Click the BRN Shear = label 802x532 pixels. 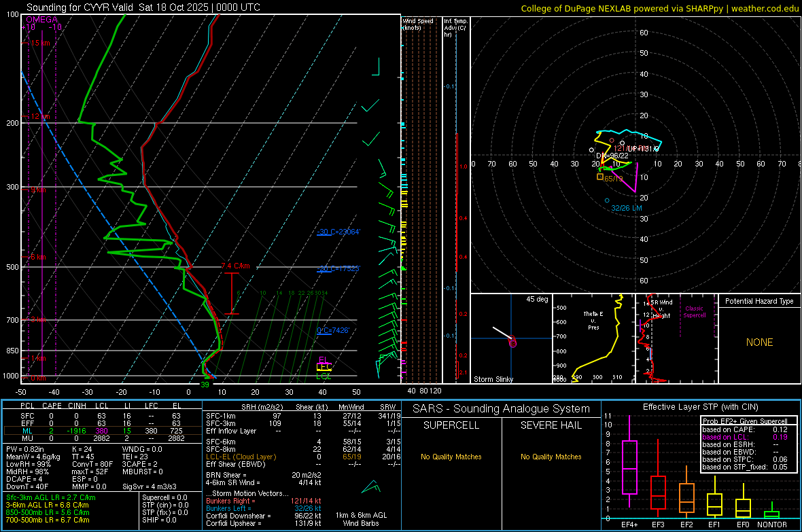click(226, 475)
